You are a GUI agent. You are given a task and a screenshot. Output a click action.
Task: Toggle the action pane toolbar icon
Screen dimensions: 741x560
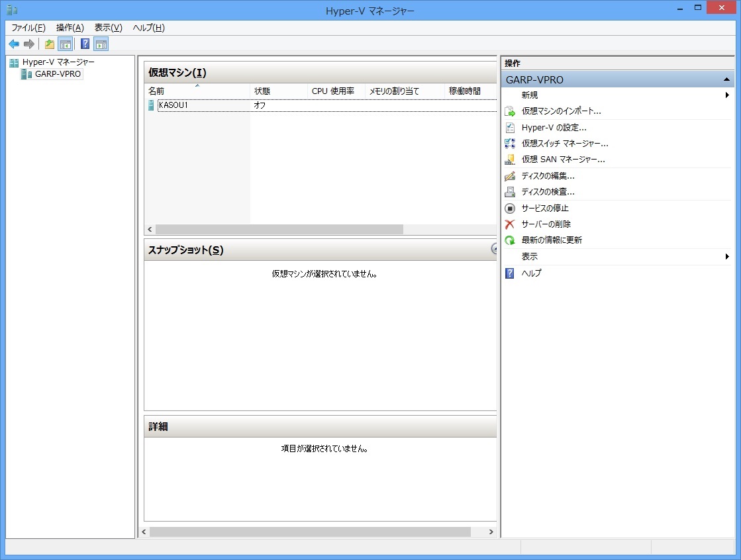(x=101, y=44)
